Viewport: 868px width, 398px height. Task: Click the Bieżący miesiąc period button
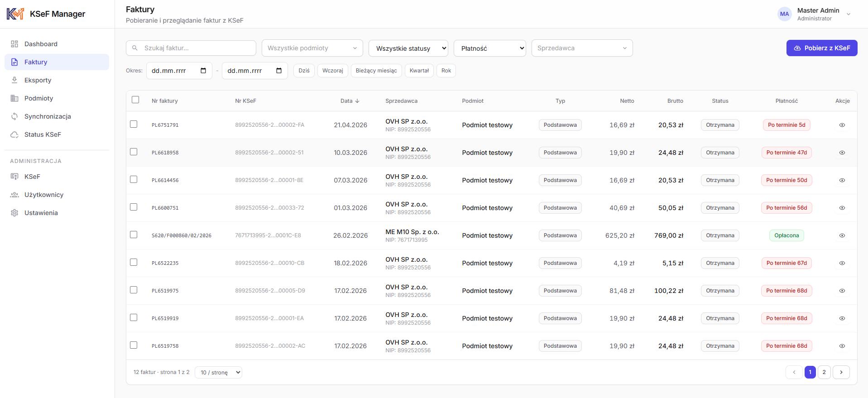pyautogui.click(x=376, y=71)
